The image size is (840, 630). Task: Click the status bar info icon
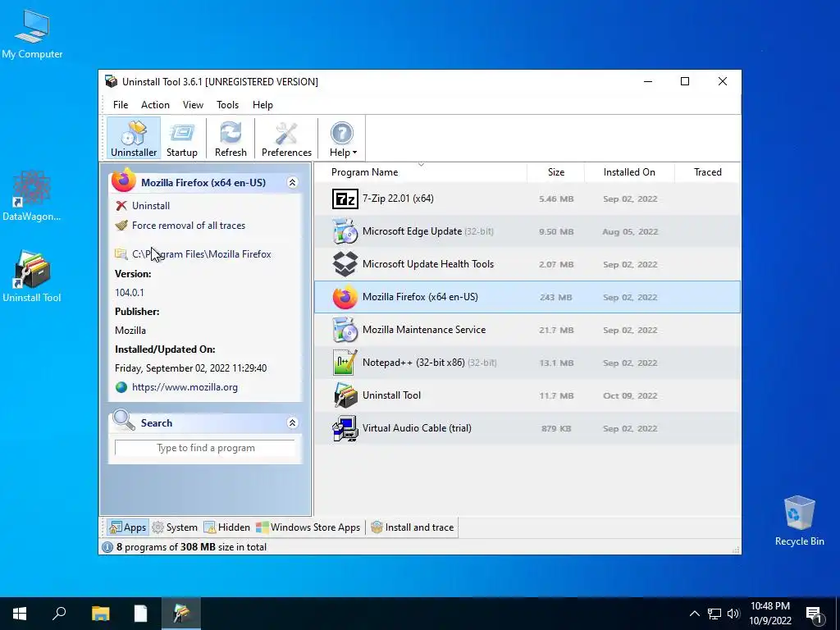click(107, 547)
